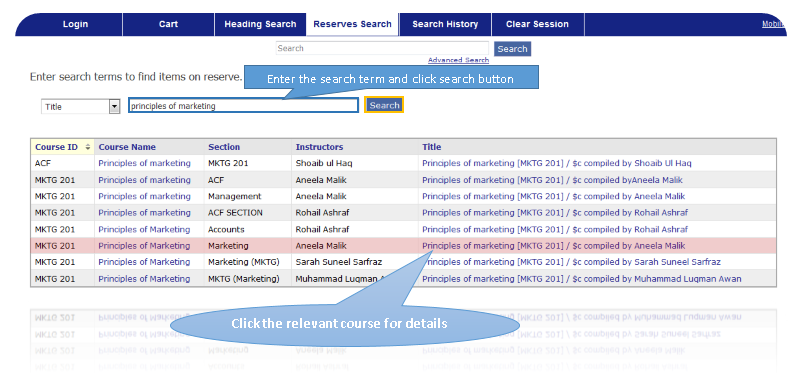Select 'ACF SECTION' section cell
801x373 pixels.
[248, 213]
